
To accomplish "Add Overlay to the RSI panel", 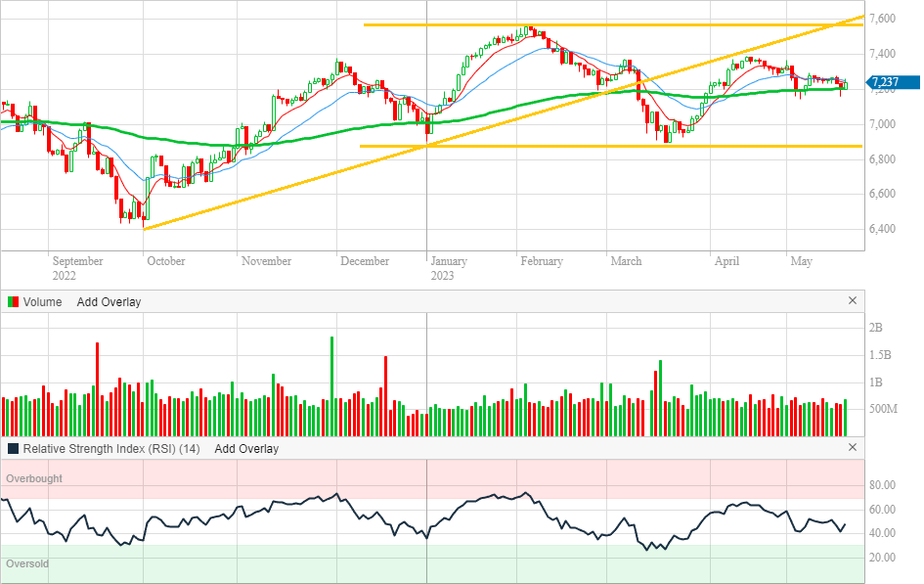I will tap(246, 449).
